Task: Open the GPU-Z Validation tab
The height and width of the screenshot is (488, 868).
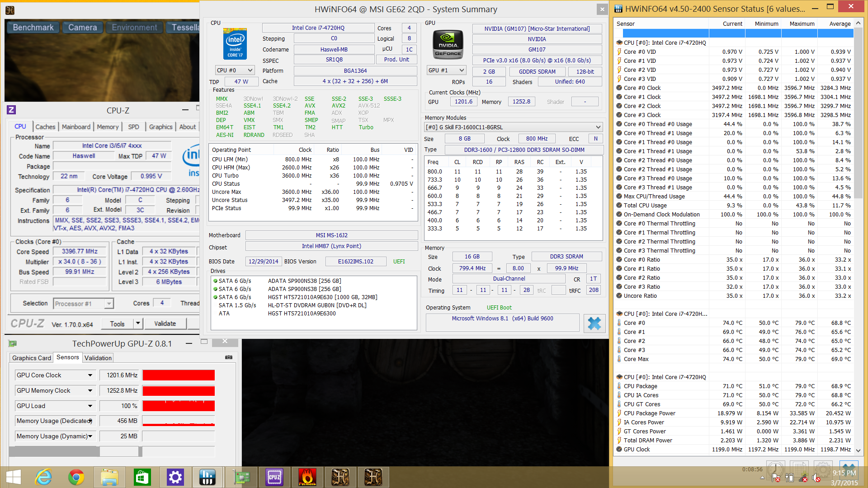Action: tap(98, 358)
